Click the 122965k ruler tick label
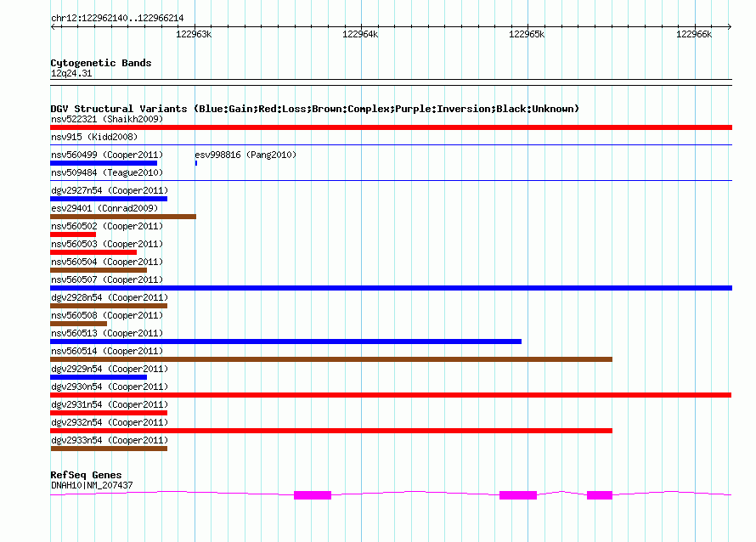Viewport: 756px width, 542px height. [527, 34]
